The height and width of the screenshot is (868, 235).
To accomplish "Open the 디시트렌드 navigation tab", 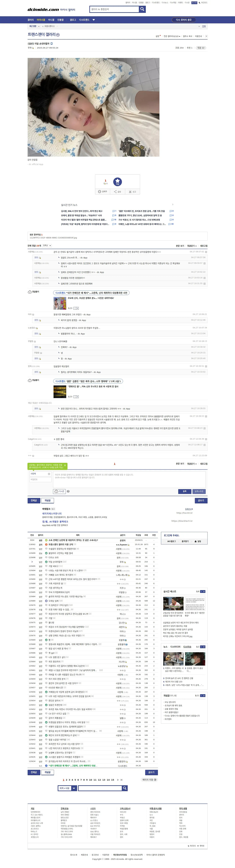I will click(x=84, y=20).
